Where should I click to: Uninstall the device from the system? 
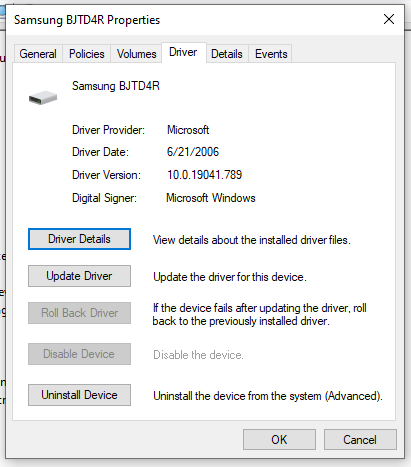point(79,395)
